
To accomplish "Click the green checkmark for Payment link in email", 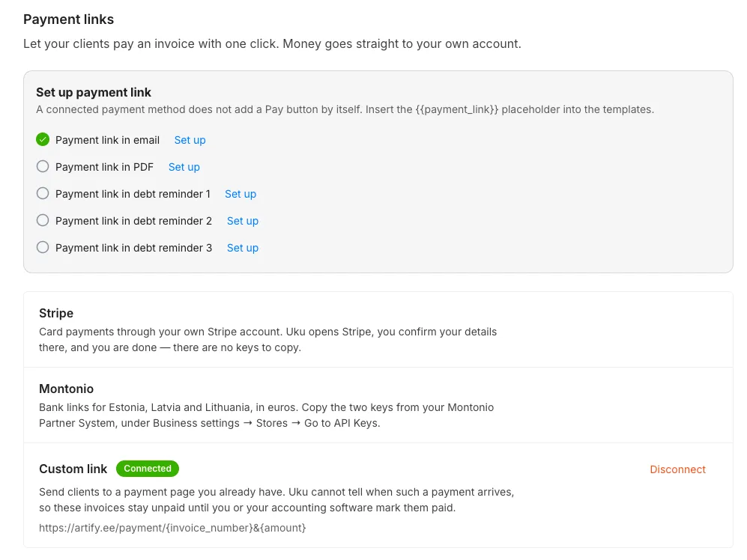I will click(43, 139).
